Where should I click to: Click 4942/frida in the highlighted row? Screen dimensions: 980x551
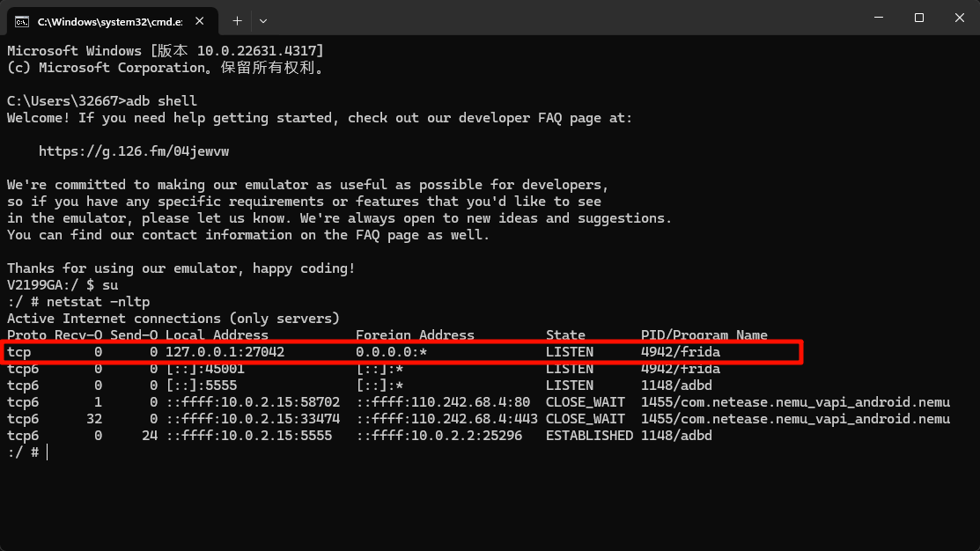[681, 352]
